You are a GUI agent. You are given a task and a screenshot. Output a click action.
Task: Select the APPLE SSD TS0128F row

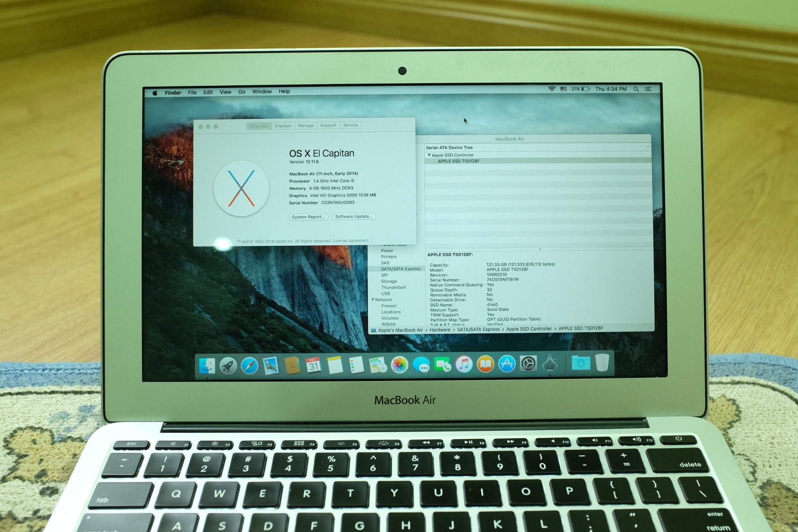[x=458, y=161]
